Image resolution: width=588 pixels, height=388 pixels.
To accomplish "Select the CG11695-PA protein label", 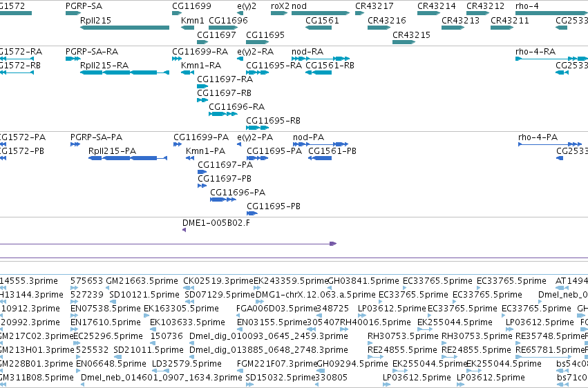I will pyautogui.click(x=274, y=151).
